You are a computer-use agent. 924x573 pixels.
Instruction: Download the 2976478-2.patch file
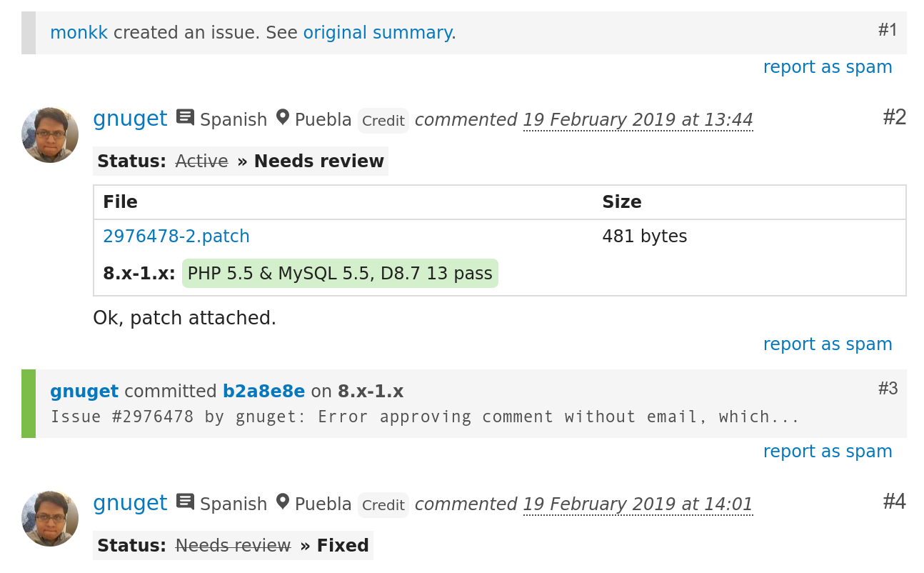click(176, 236)
